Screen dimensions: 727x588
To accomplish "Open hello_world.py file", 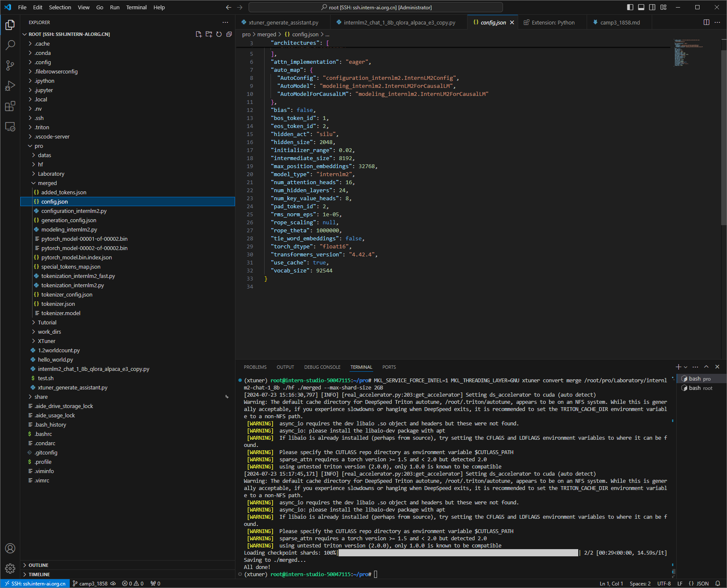I will pos(127,359).
